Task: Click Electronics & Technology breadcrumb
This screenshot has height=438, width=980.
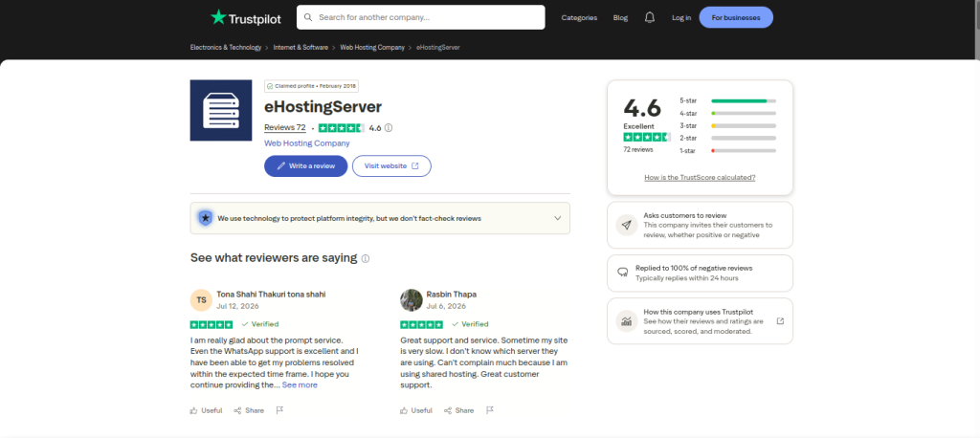Action: click(226, 48)
